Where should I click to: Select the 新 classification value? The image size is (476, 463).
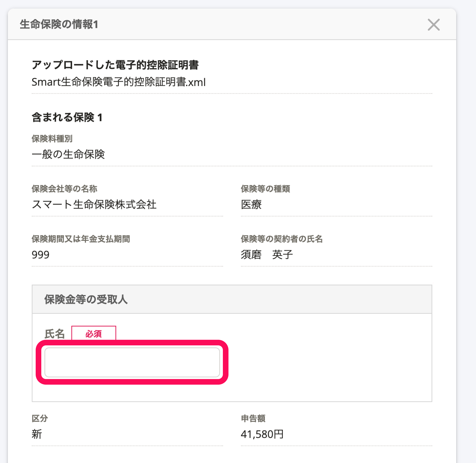coord(37,434)
